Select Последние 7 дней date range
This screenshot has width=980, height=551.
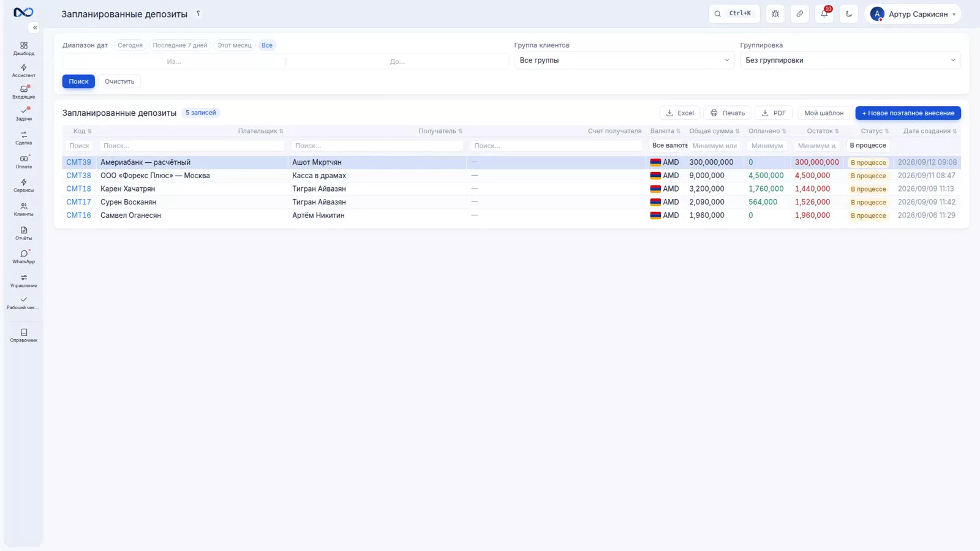180,45
